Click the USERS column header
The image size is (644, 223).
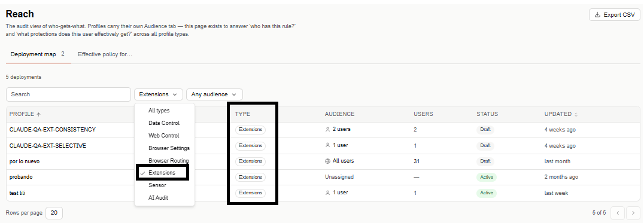[423, 114]
